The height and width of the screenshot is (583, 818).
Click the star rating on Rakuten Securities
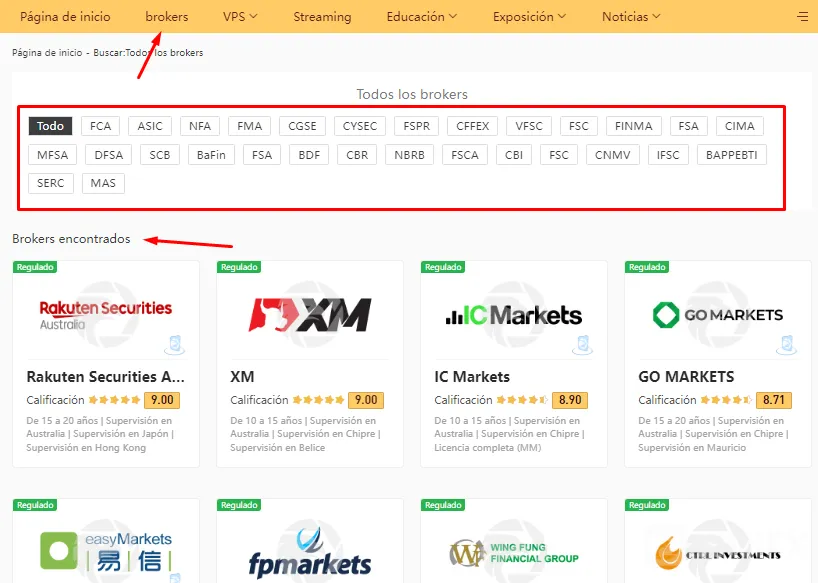tap(114, 400)
